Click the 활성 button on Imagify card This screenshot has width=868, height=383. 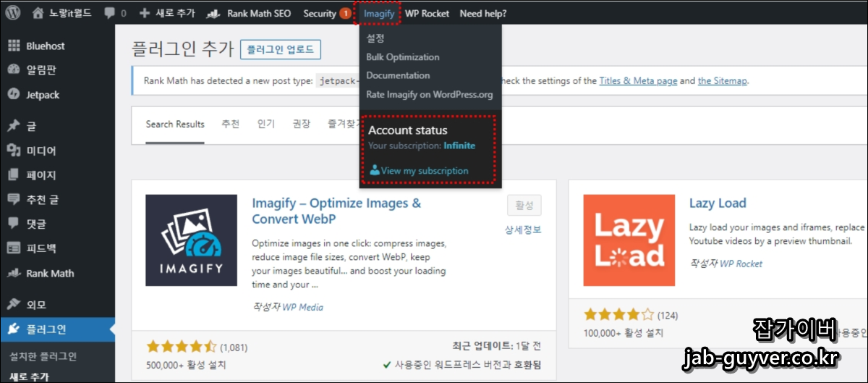524,206
